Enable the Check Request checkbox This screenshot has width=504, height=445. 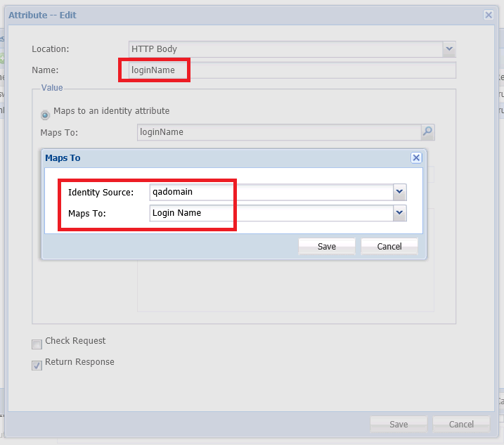click(37, 344)
